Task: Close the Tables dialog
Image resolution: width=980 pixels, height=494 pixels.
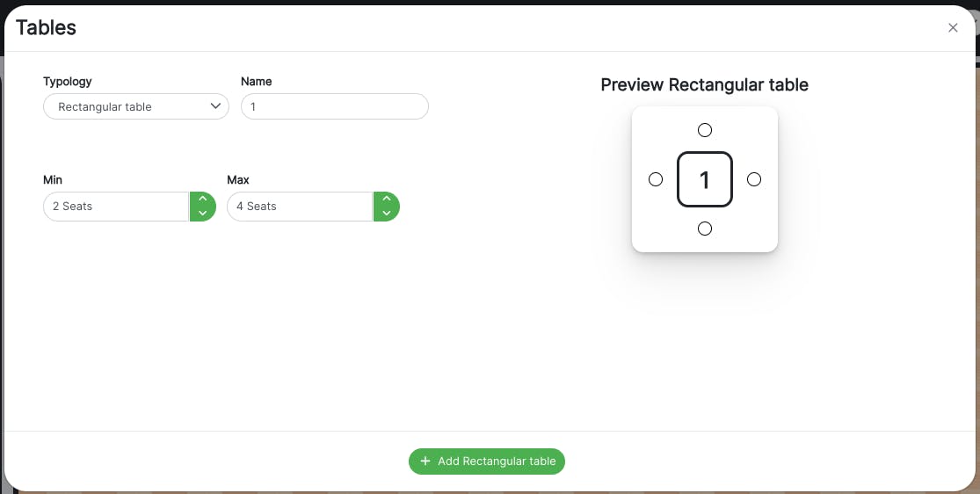Action: 953,28
